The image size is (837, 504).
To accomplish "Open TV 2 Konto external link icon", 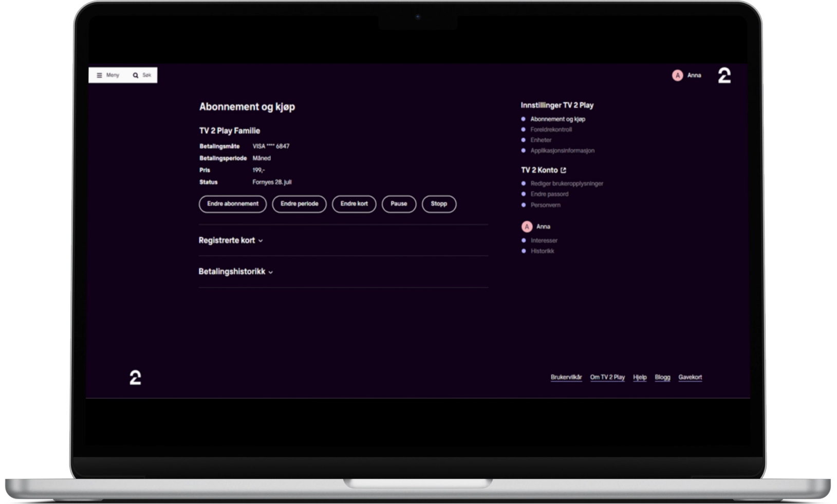I will click(563, 170).
